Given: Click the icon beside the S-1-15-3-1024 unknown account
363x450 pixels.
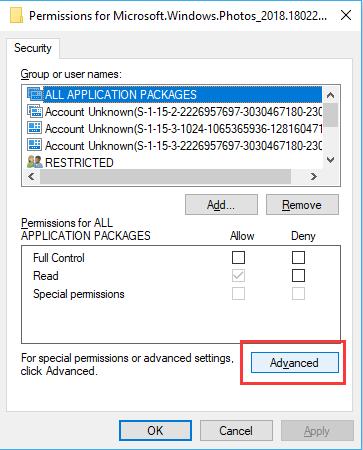Looking at the screenshot, I should (35, 128).
